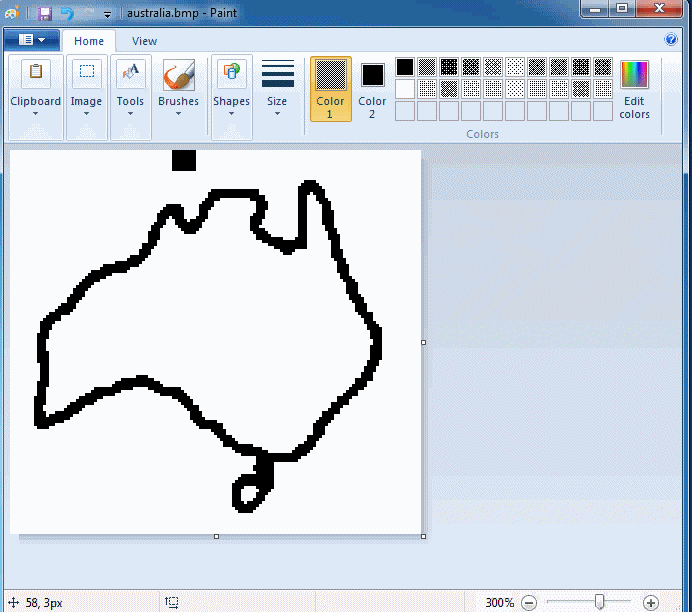Click the canvas bottom-right corner resize handle
The width and height of the screenshot is (692, 612).
point(423,537)
